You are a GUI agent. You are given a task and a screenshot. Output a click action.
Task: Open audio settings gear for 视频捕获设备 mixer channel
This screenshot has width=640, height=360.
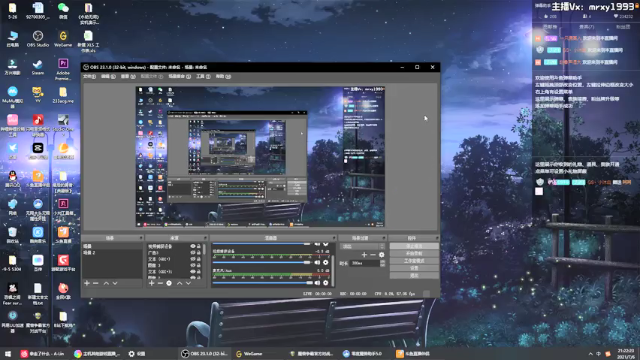point(326,262)
